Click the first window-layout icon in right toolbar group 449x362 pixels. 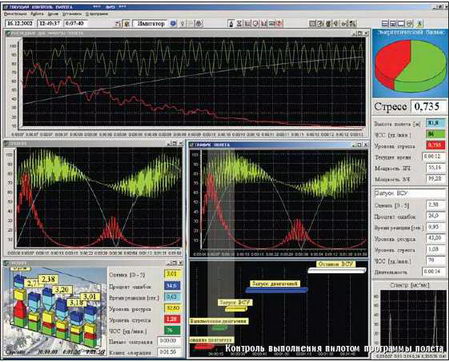(385, 23)
